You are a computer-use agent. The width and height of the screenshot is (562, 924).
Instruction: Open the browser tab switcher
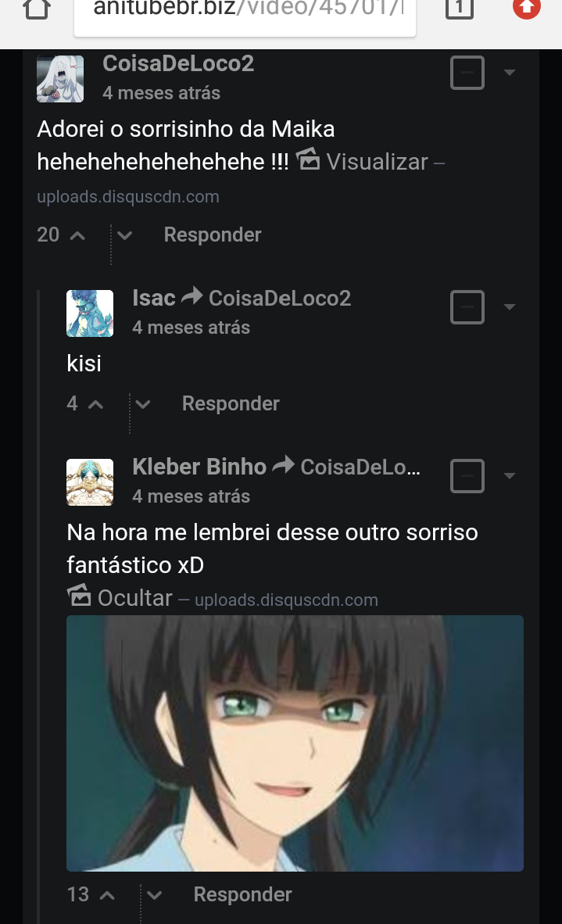[460, 9]
